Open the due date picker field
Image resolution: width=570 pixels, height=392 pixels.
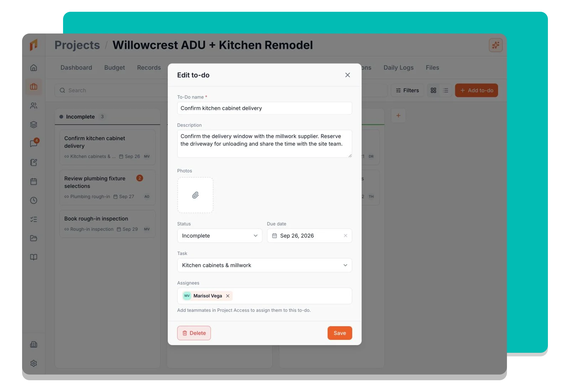click(x=310, y=236)
